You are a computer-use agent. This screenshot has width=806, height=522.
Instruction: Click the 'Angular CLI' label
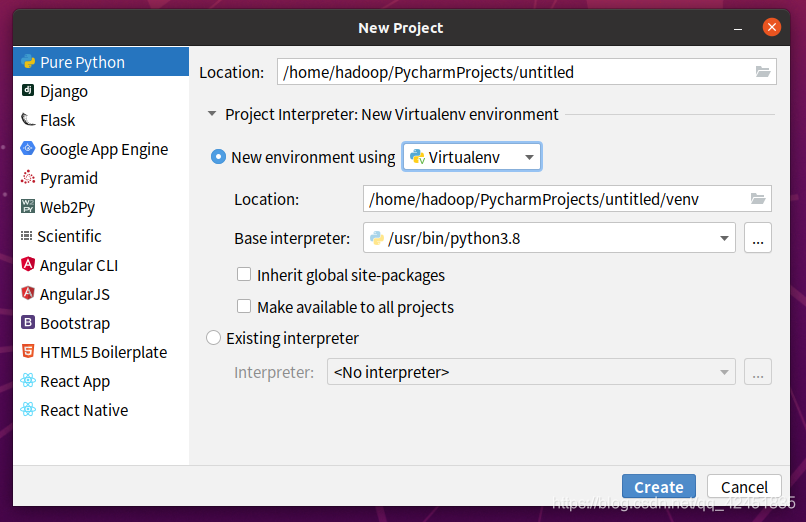click(x=79, y=265)
